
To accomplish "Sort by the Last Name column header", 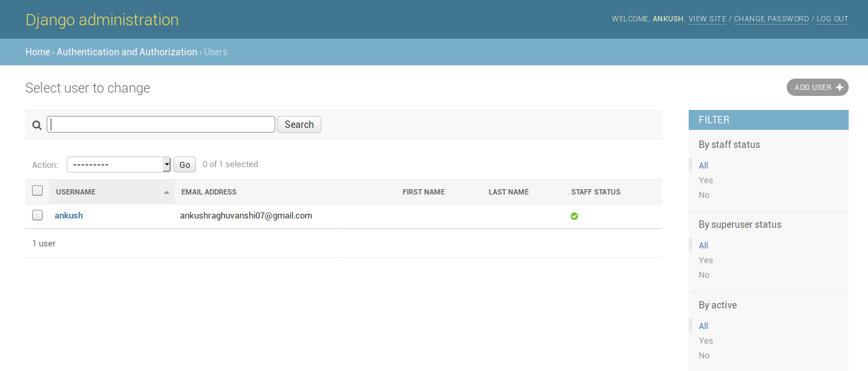I will point(509,192).
